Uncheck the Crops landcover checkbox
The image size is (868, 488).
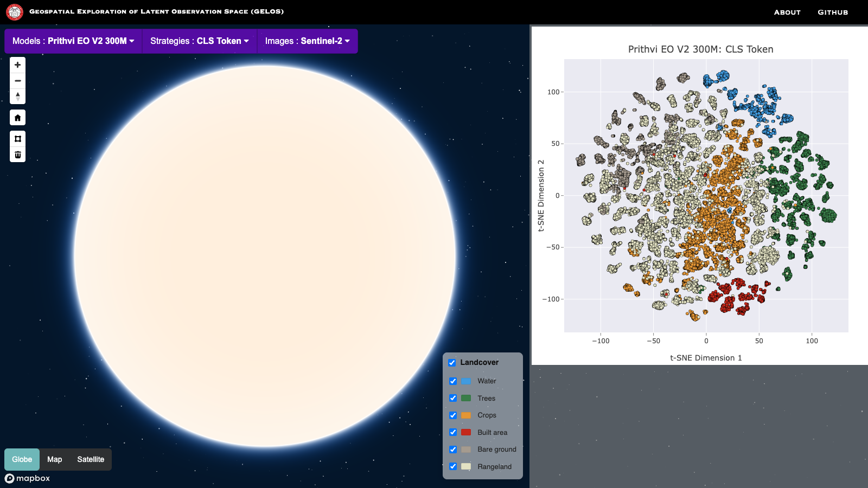click(x=453, y=415)
